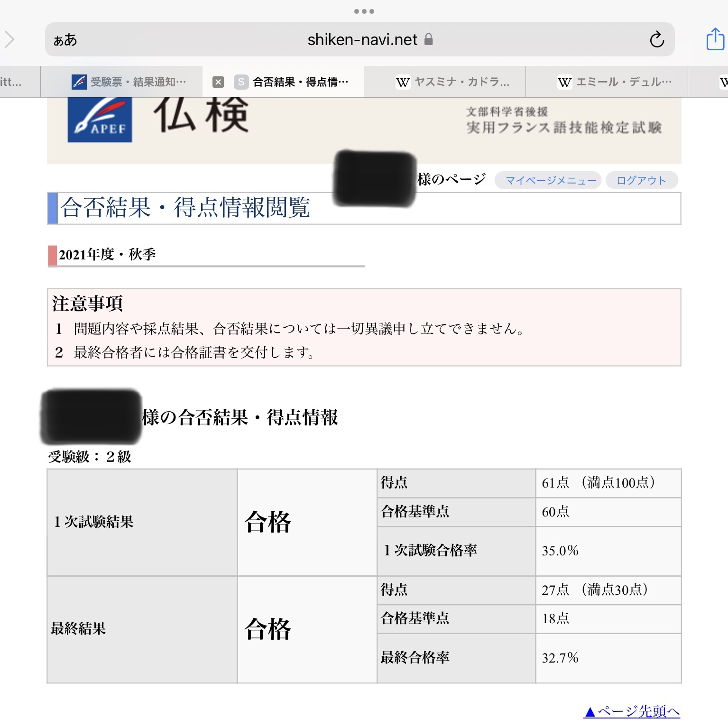The width and height of the screenshot is (728, 728).
Task: Click 得点 label in 1次試験結果 section
Action: coord(394,482)
